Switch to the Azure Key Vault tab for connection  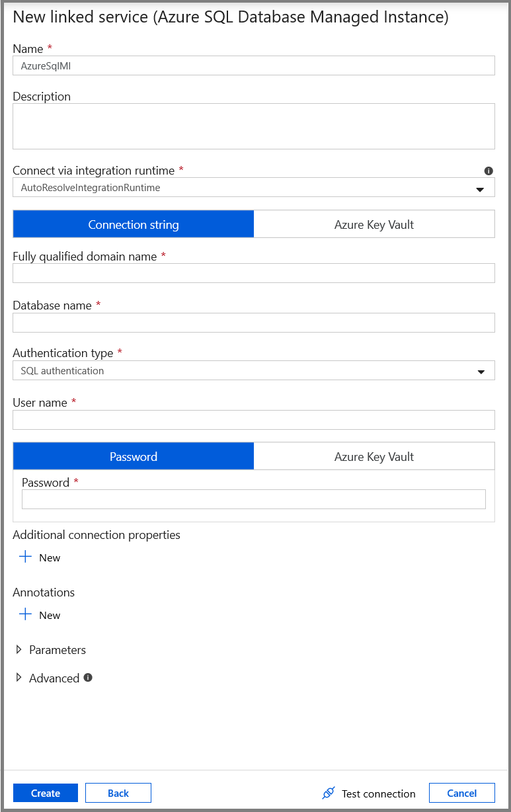373,223
